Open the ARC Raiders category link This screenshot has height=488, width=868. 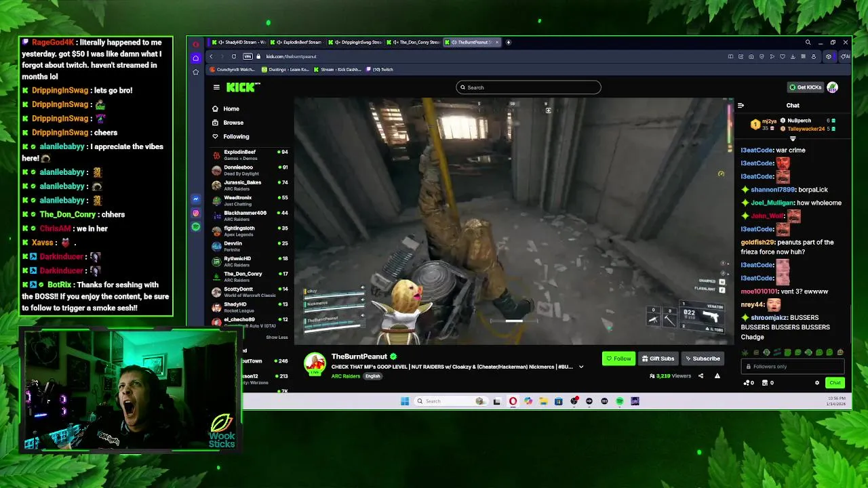click(346, 376)
